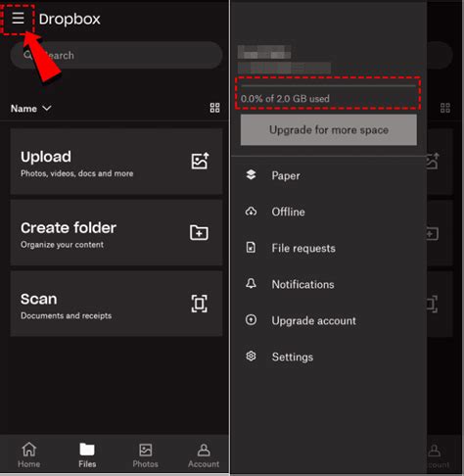Viewport: 464px width, 476px height.
Task: Click the search field in the left screen
Action: tap(116, 55)
